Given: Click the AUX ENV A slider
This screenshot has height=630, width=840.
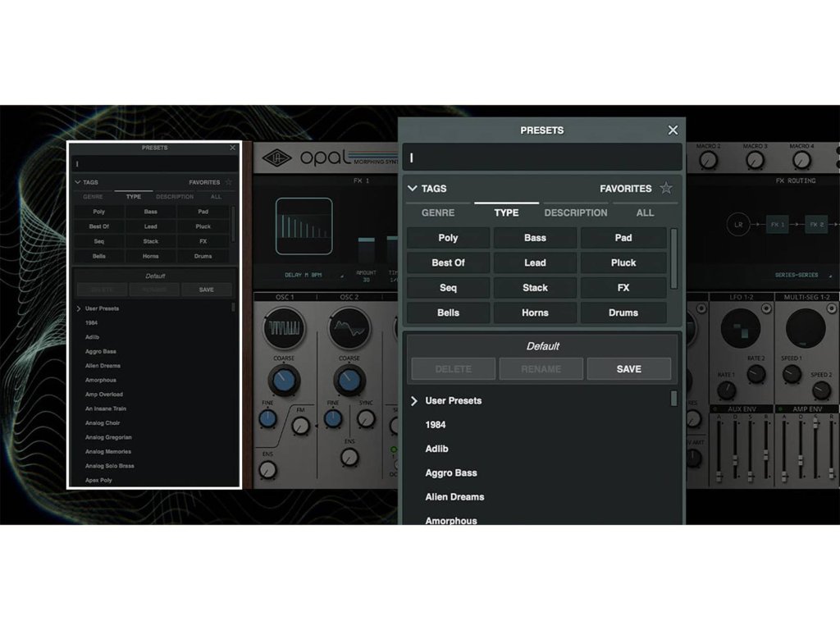Looking at the screenshot, I should point(719,476).
